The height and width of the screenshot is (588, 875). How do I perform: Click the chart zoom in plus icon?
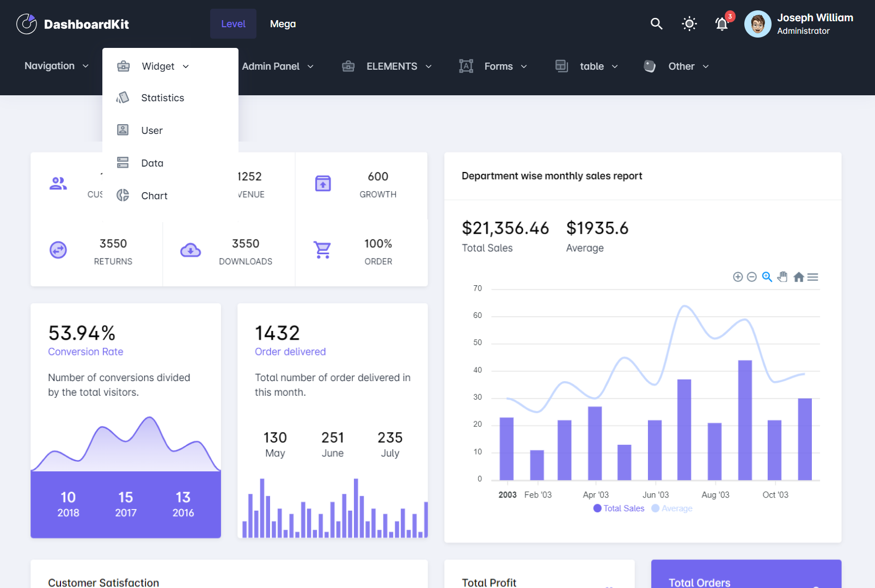(x=738, y=277)
